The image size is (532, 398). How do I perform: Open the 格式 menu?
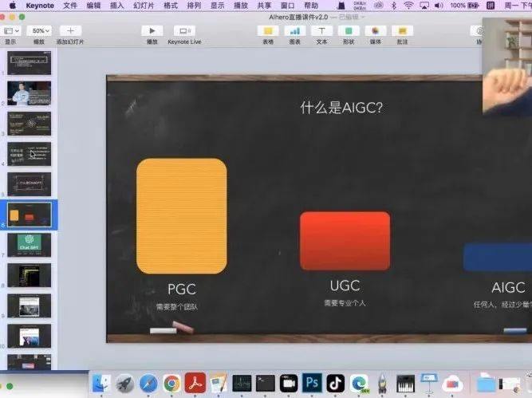(x=171, y=6)
